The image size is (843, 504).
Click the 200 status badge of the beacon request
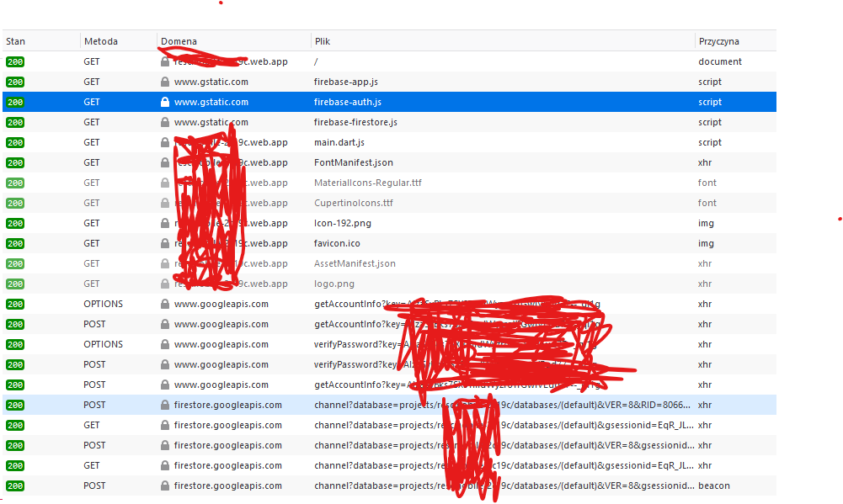click(x=15, y=485)
